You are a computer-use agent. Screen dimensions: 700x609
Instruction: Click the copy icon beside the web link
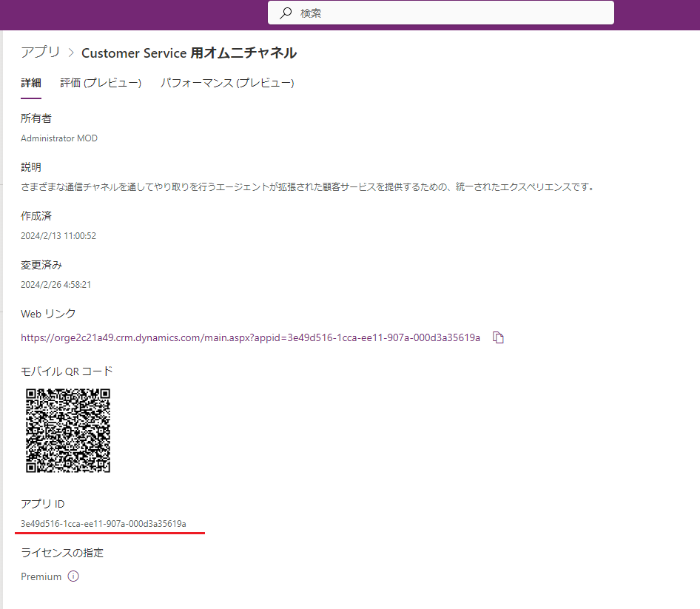tap(498, 337)
